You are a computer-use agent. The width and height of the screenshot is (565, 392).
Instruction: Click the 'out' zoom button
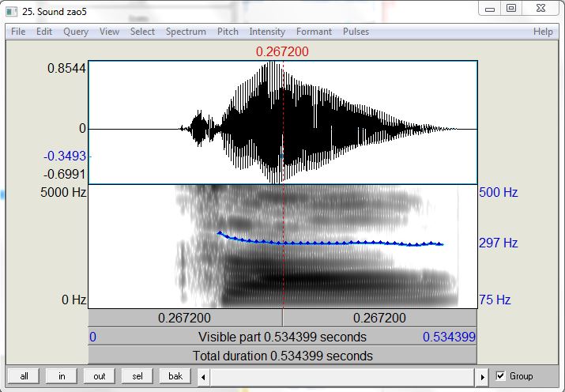[99, 376]
